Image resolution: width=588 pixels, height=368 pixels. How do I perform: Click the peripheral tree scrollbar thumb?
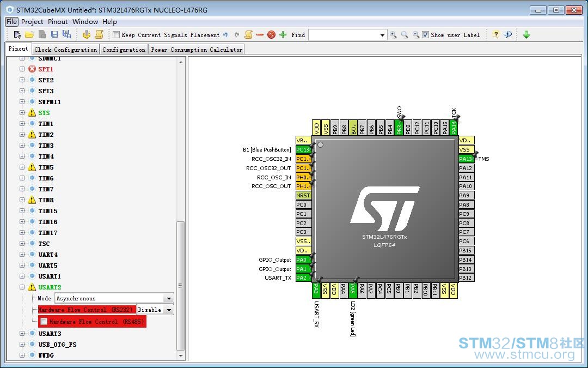coord(180,285)
